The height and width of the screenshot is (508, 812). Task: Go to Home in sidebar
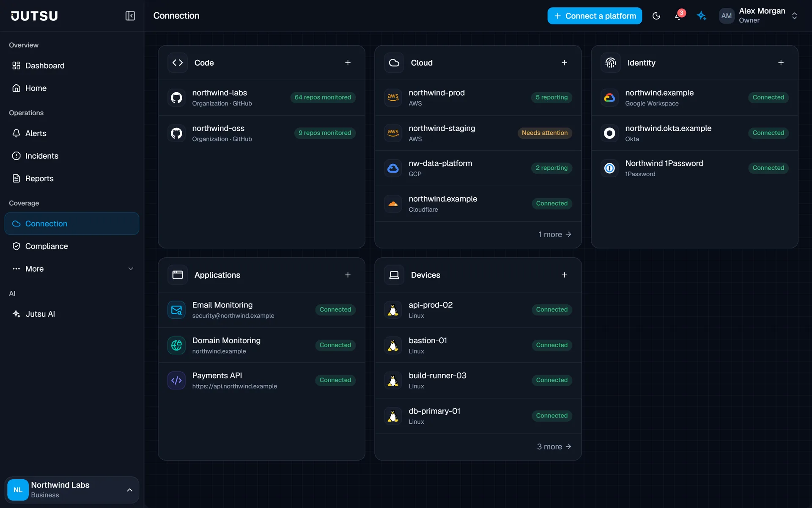(x=72, y=88)
